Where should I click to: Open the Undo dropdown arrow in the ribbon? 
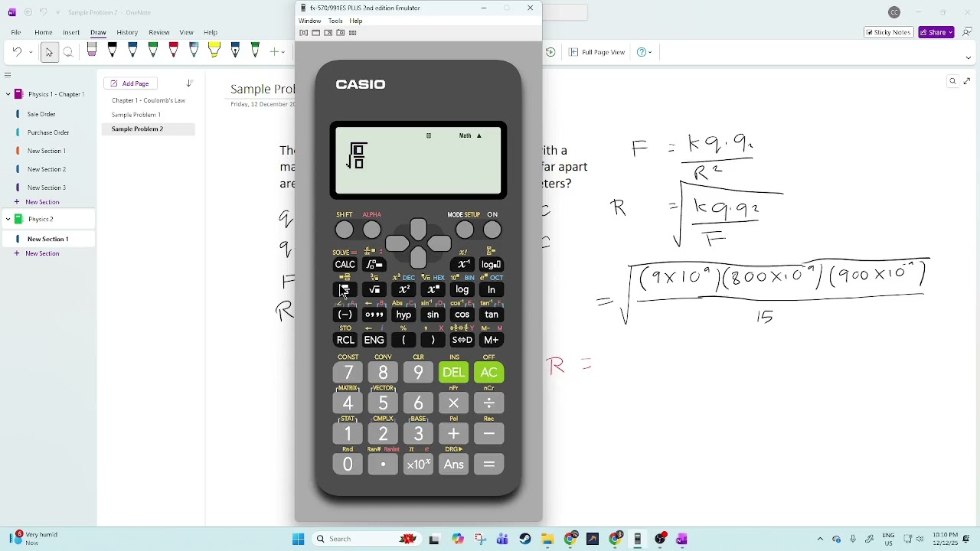point(31,52)
